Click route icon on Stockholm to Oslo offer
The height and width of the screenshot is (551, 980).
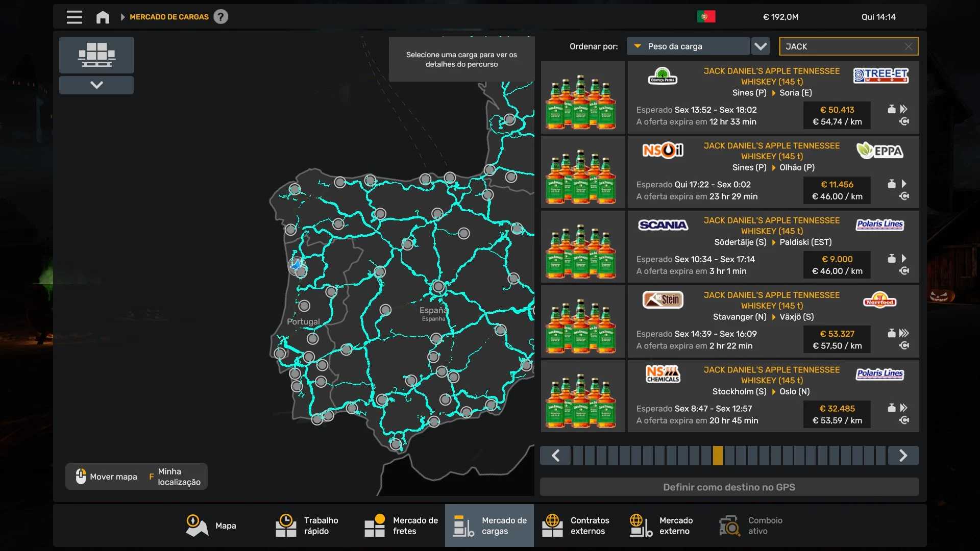click(904, 420)
